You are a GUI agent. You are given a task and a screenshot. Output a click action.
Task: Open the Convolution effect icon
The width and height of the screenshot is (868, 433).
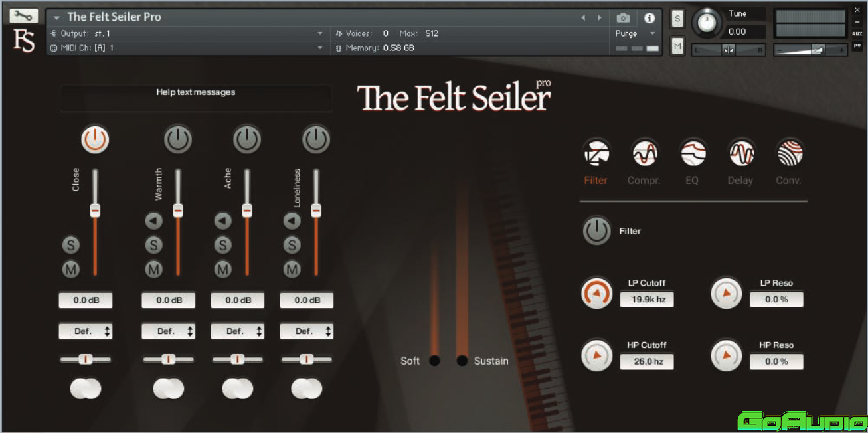(x=790, y=153)
